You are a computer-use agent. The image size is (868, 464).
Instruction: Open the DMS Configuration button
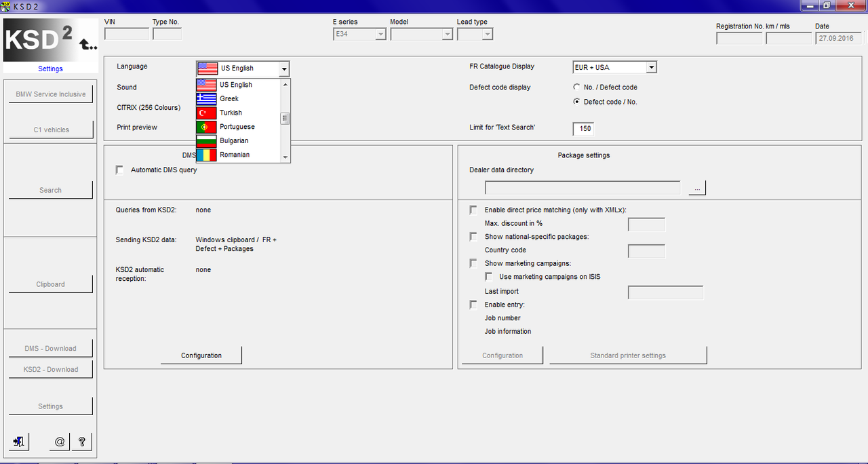tap(201, 355)
